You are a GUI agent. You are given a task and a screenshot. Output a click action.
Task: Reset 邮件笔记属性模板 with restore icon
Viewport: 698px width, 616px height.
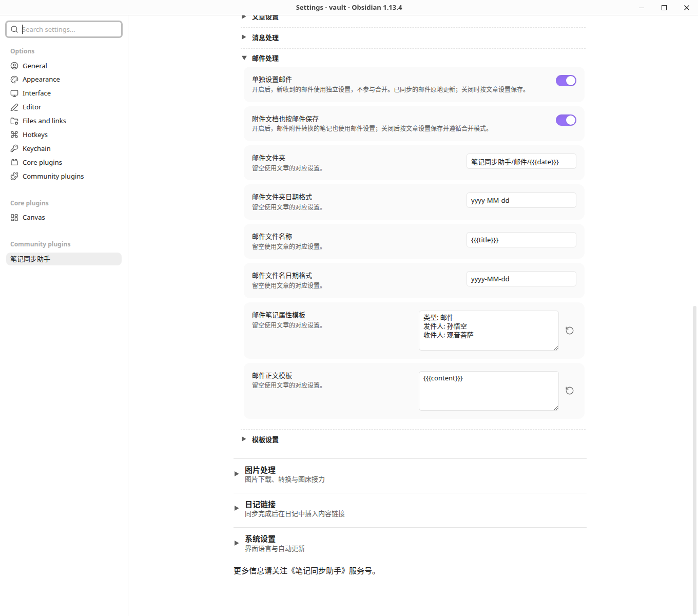click(570, 331)
